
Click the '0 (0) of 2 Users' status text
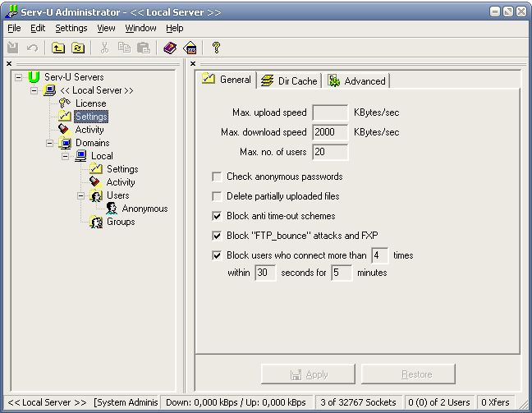[x=439, y=402]
